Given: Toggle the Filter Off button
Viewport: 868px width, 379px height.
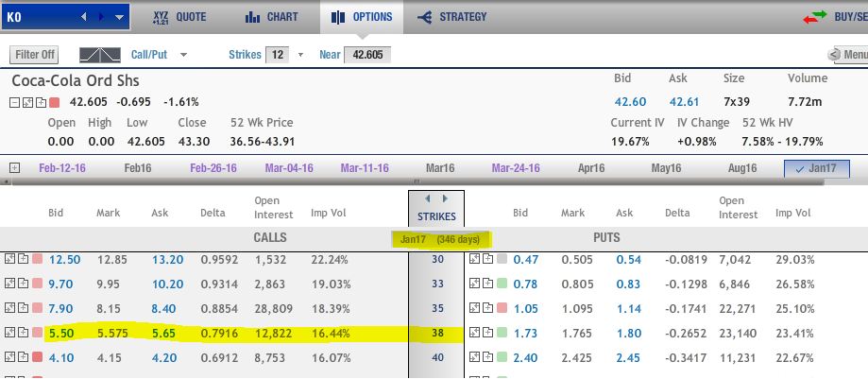Looking at the screenshot, I should click(35, 55).
